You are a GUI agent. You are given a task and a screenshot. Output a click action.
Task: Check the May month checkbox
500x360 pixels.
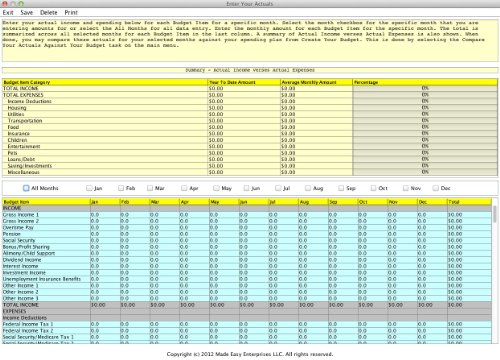216,188
